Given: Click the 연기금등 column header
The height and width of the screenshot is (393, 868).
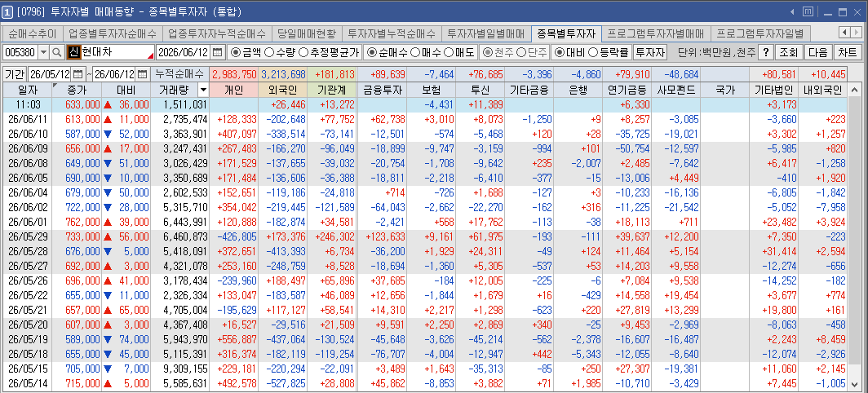Looking at the screenshot, I should [x=627, y=90].
